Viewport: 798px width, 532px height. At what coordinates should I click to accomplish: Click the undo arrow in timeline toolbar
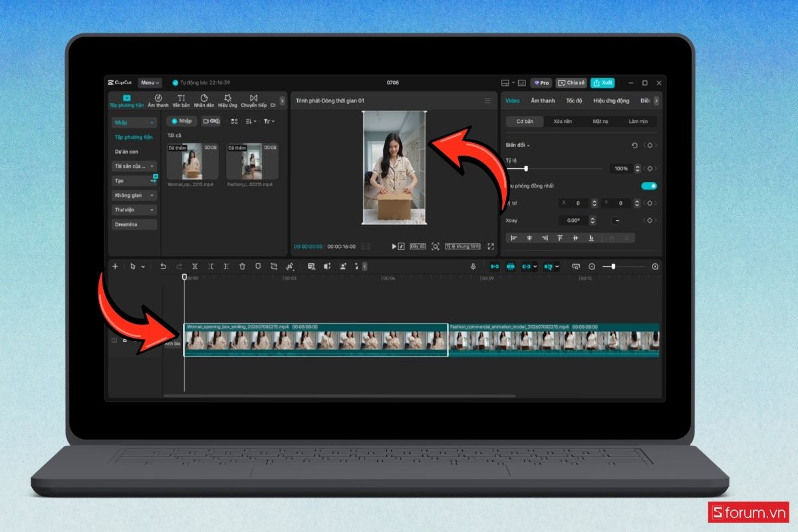tap(163, 266)
